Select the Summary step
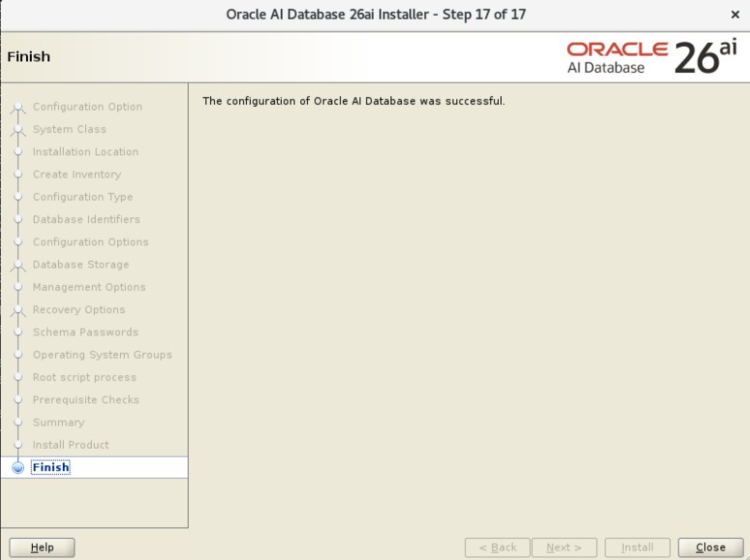This screenshot has width=750, height=560. click(59, 422)
